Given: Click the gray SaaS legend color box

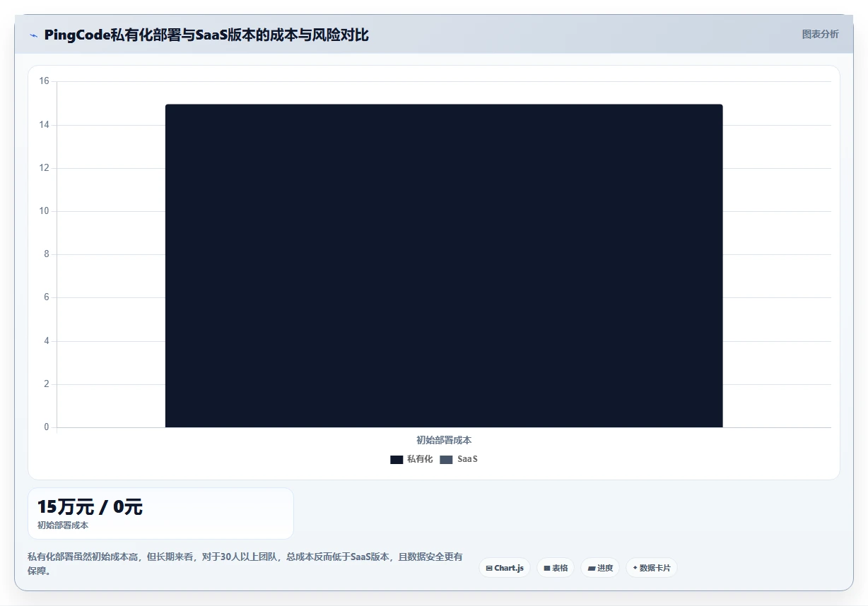Looking at the screenshot, I should click(446, 460).
